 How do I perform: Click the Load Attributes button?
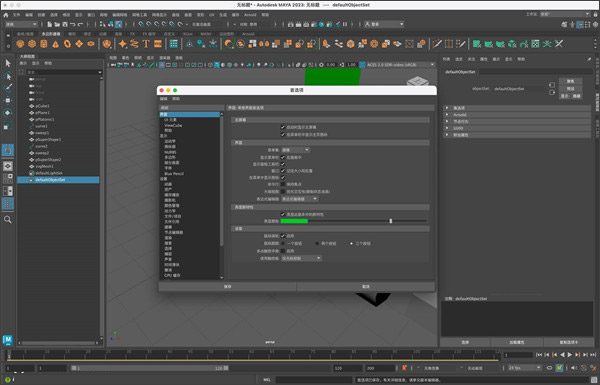pos(517,342)
